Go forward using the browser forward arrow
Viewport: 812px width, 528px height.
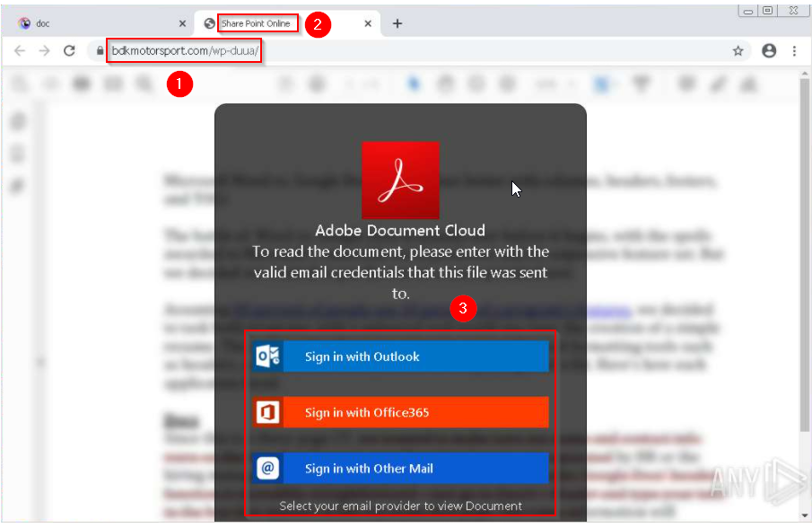click(x=45, y=51)
